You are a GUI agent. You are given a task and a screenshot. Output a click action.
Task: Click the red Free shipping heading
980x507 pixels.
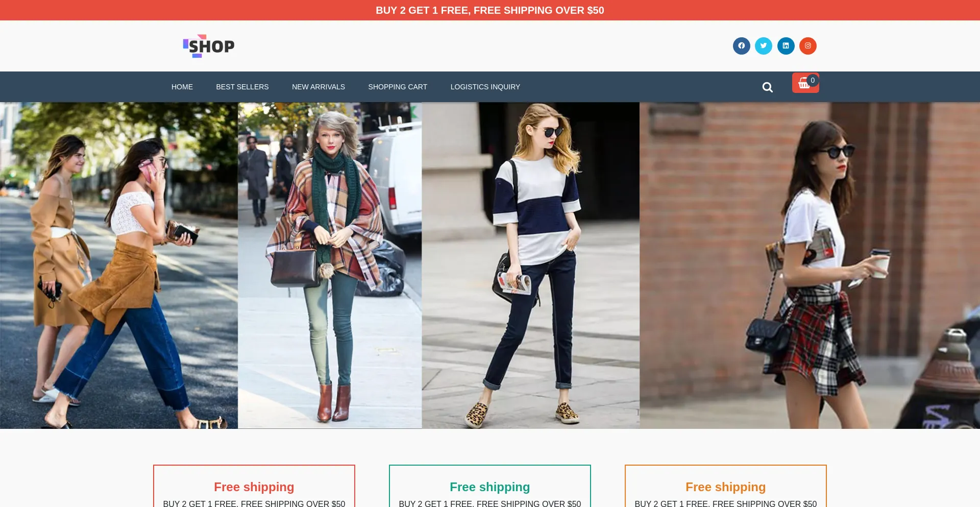point(254,487)
